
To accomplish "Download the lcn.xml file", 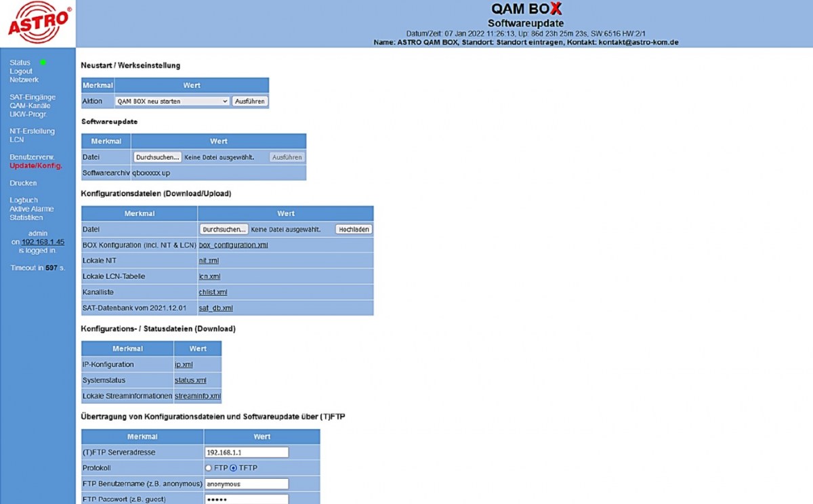I will coord(209,276).
